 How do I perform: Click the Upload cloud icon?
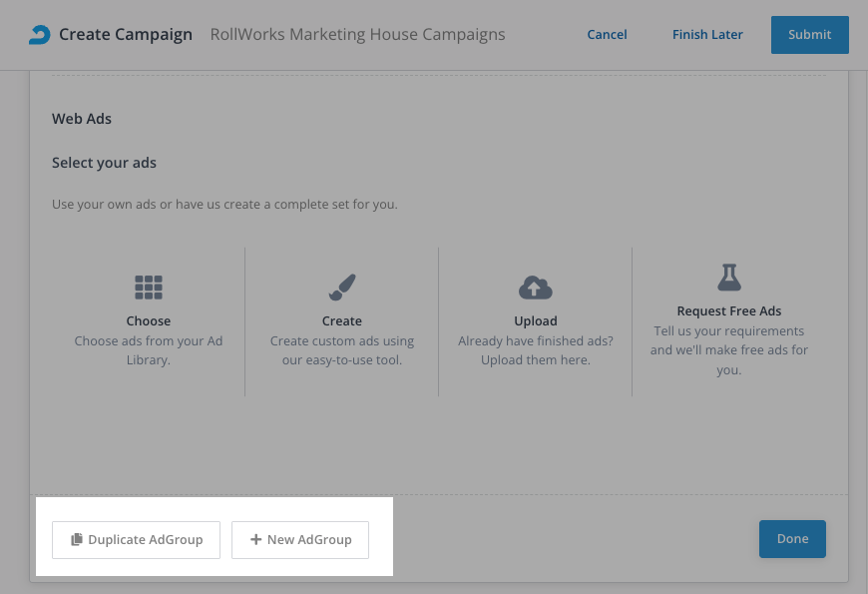pyautogui.click(x=536, y=288)
